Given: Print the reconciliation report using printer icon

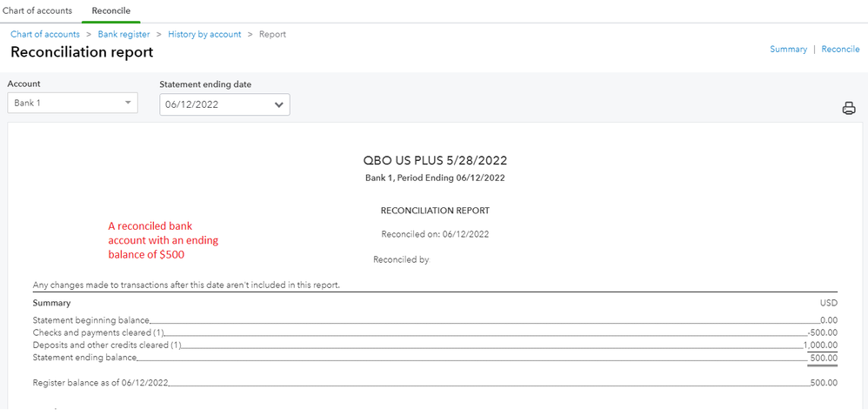Looking at the screenshot, I should 848,109.
